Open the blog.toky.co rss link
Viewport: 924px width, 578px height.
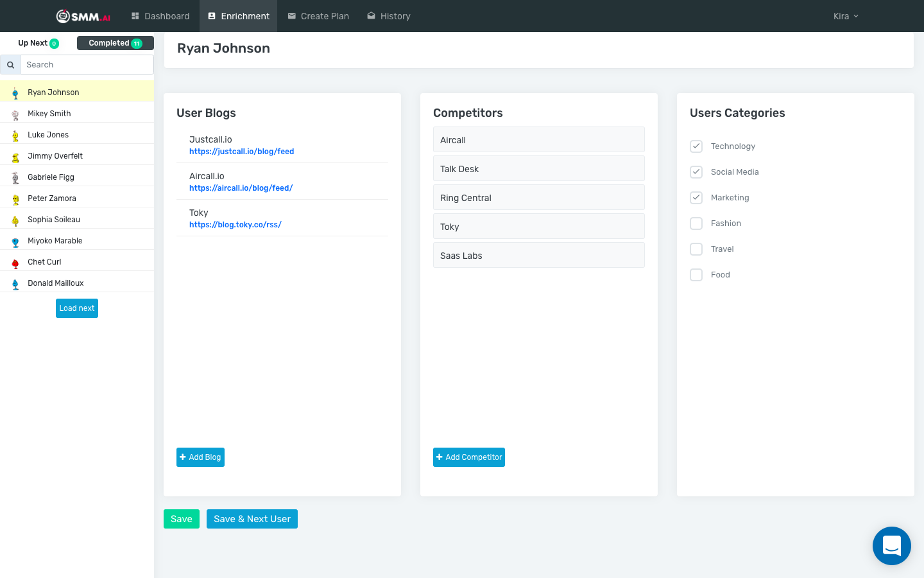coord(235,225)
